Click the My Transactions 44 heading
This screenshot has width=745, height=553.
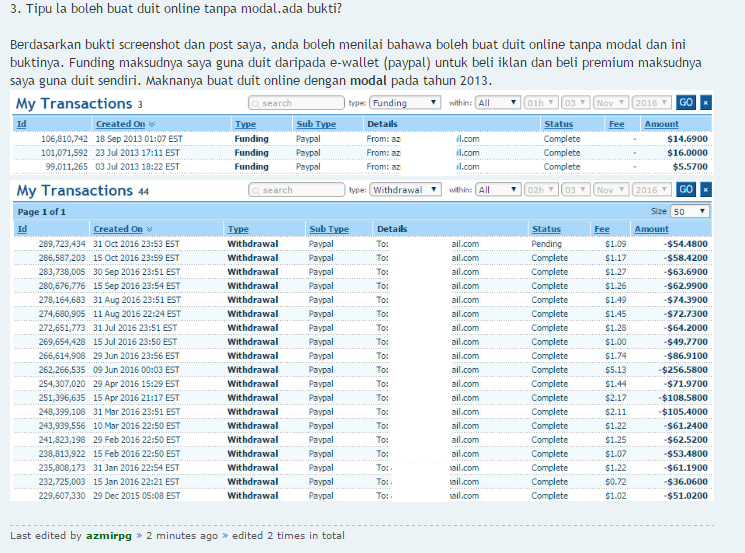[83, 191]
